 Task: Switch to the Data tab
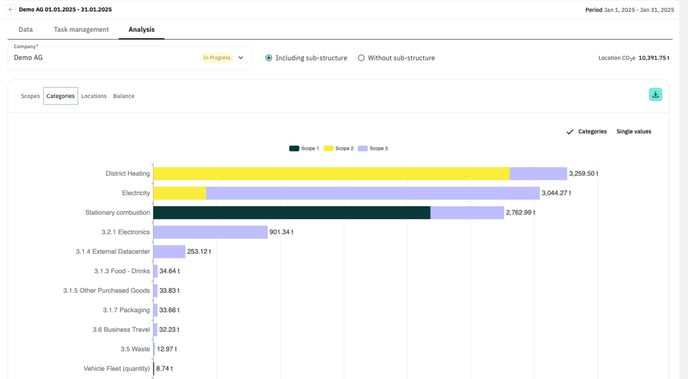tap(25, 29)
